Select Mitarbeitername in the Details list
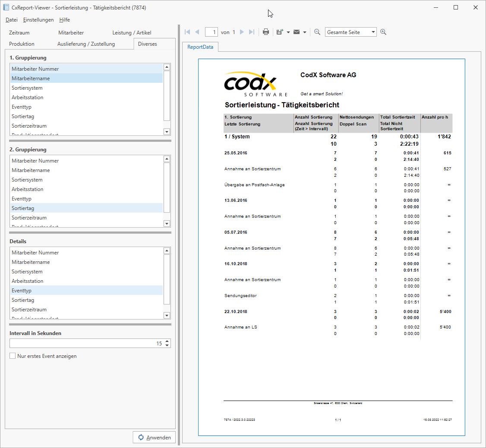 pyautogui.click(x=86, y=262)
